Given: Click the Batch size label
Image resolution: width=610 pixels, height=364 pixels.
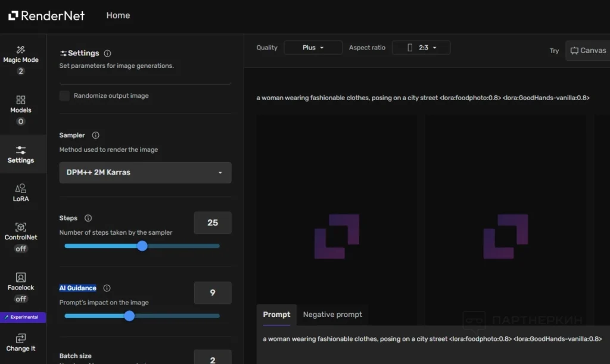Looking at the screenshot, I should (x=76, y=356).
